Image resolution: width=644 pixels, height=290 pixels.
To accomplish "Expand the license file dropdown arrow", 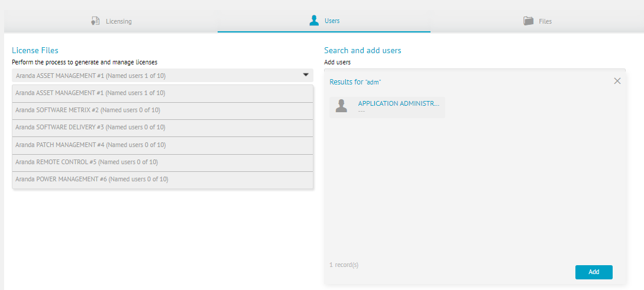I will click(x=306, y=75).
